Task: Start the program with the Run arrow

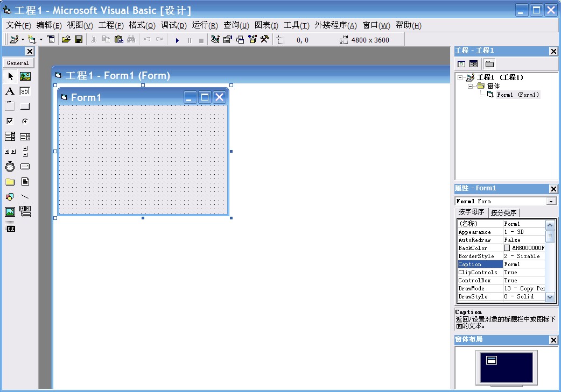Action: tap(177, 40)
